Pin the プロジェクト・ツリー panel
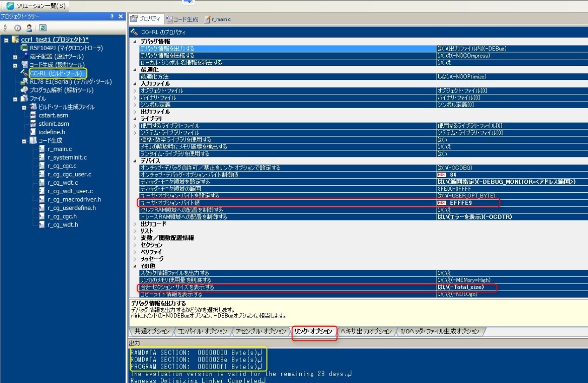This screenshot has width=588, height=383. click(x=112, y=16)
